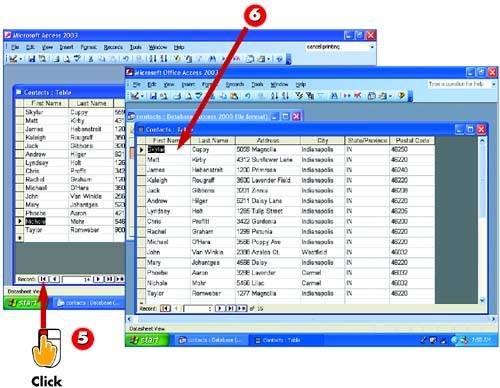Open New Object dropdown arrow, back window

[x=269, y=59]
